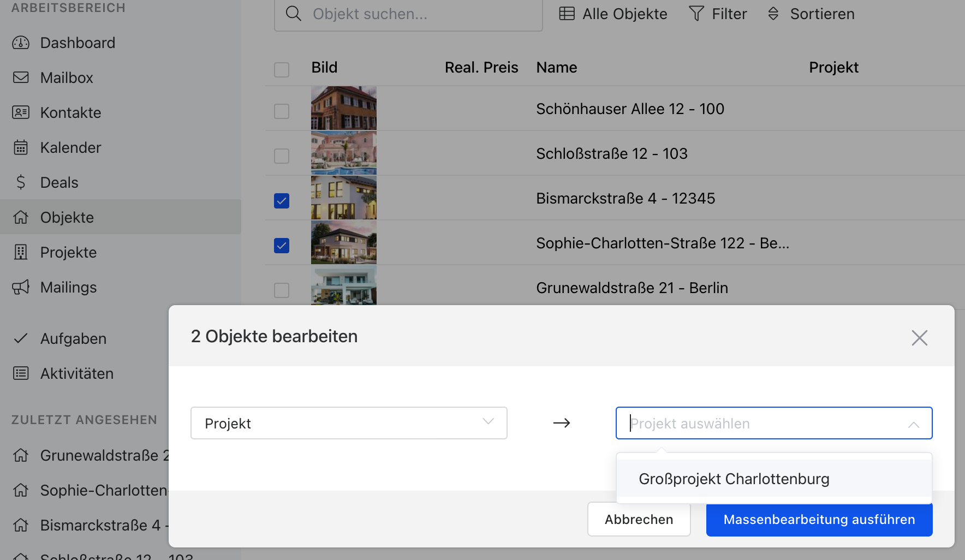
Task: Click the Mailbox envelope icon
Action: pos(21,78)
